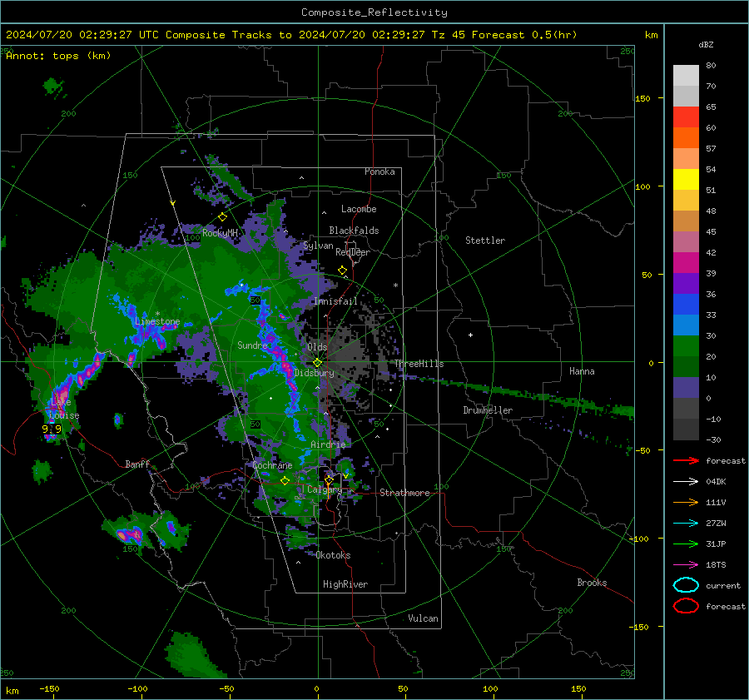This screenshot has width=749, height=700.
Task: Click the 'dBZ' legend heading
Action: 706,44
